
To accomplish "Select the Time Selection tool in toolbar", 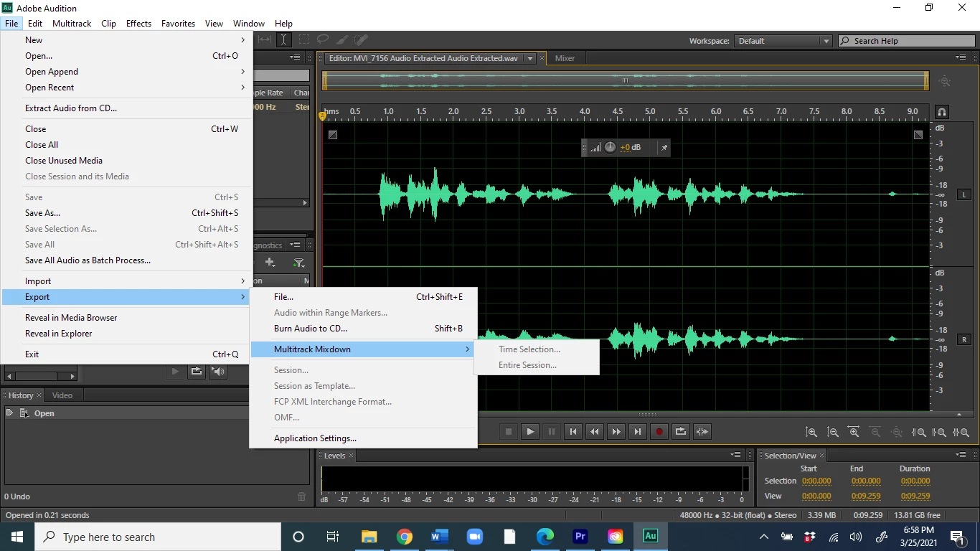I will (x=284, y=40).
